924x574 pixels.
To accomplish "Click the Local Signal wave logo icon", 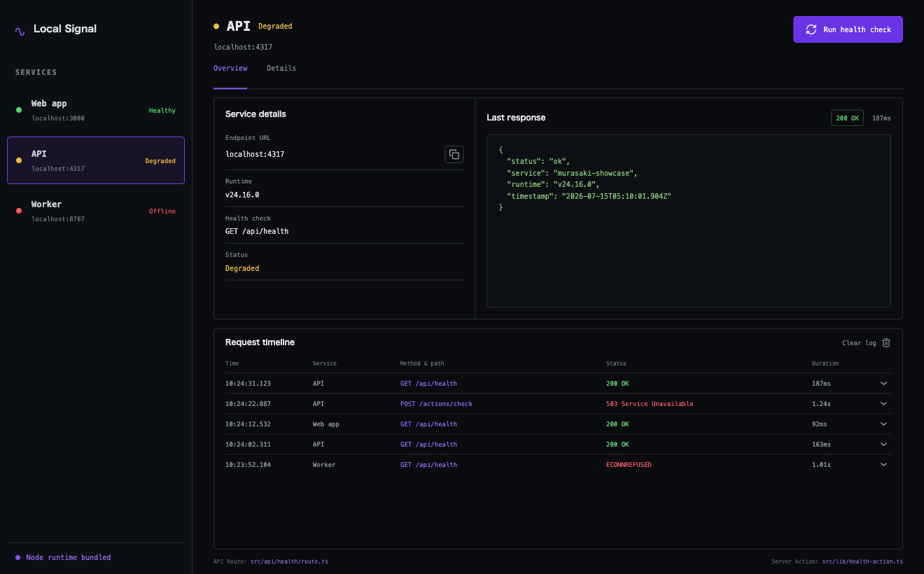I will point(20,30).
